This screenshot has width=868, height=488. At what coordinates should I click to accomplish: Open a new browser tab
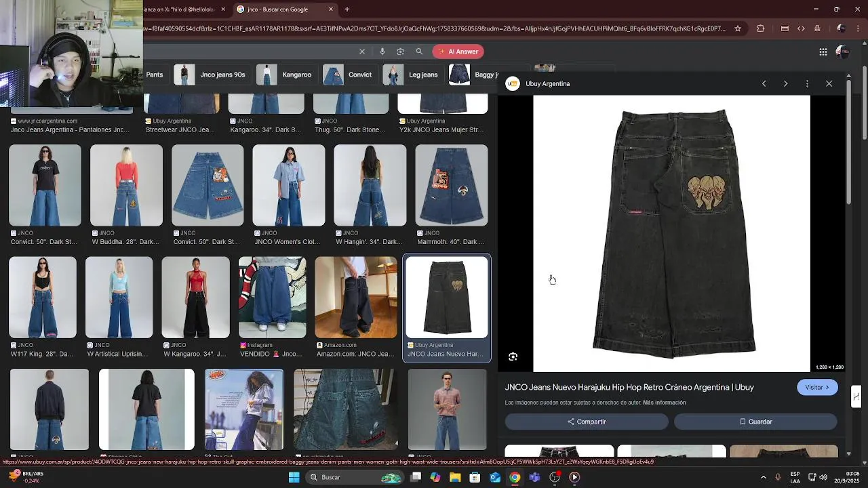point(347,9)
